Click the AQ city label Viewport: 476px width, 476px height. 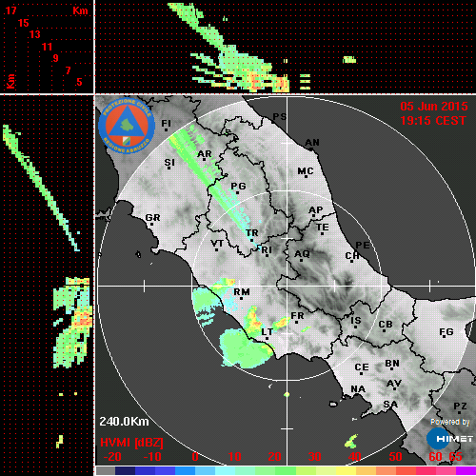point(302,254)
